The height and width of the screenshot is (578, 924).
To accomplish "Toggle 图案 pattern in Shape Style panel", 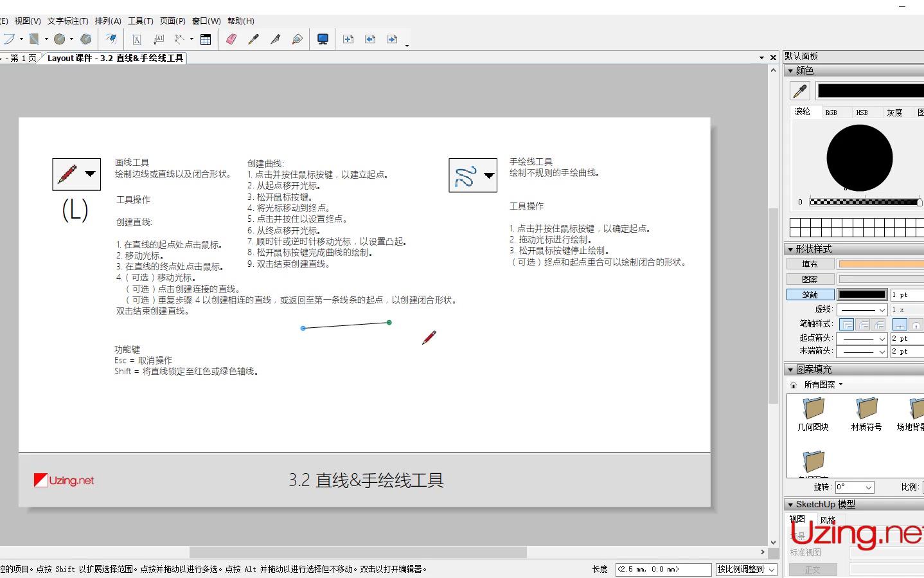I will [810, 278].
